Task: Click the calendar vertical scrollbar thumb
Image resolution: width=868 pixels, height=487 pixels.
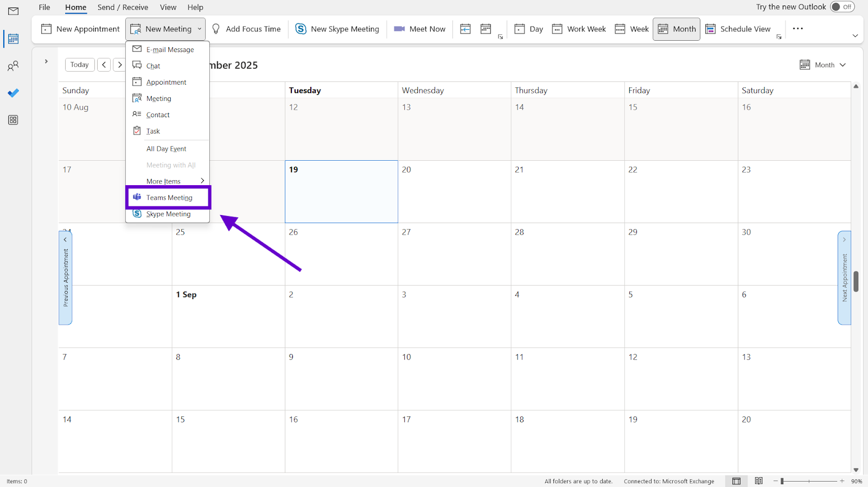Action: (856, 281)
